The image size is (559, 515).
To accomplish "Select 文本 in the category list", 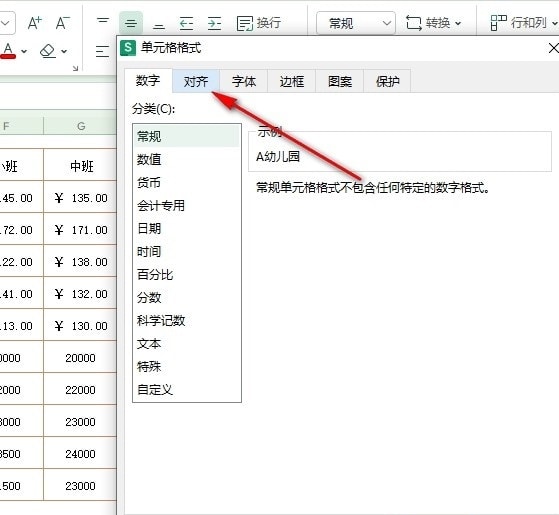I will pyautogui.click(x=187, y=344).
